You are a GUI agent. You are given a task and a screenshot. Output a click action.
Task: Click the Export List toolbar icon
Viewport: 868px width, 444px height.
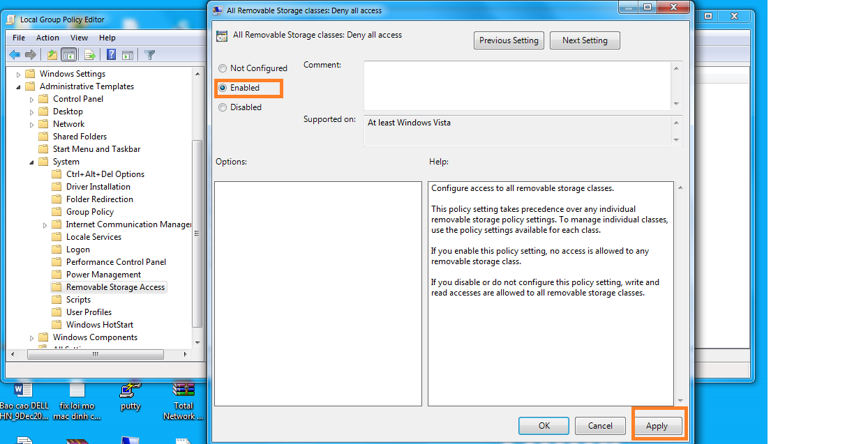point(90,55)
